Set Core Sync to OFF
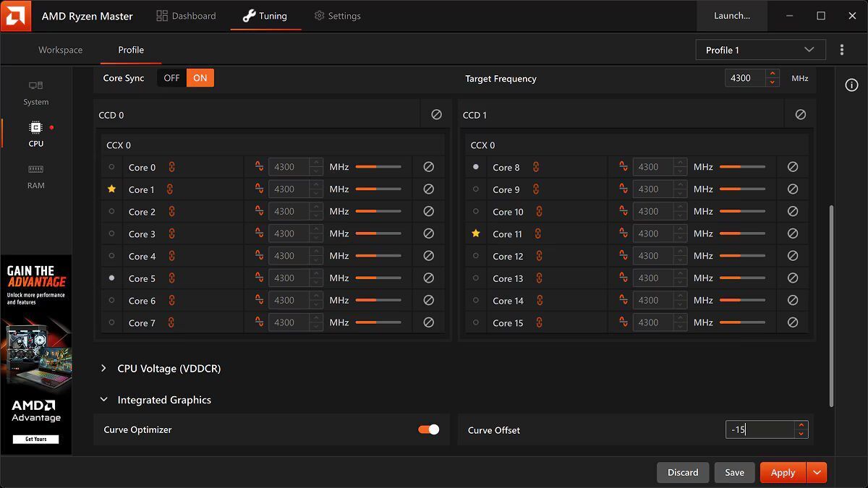The image size is (868, 488). pos(171,78)
